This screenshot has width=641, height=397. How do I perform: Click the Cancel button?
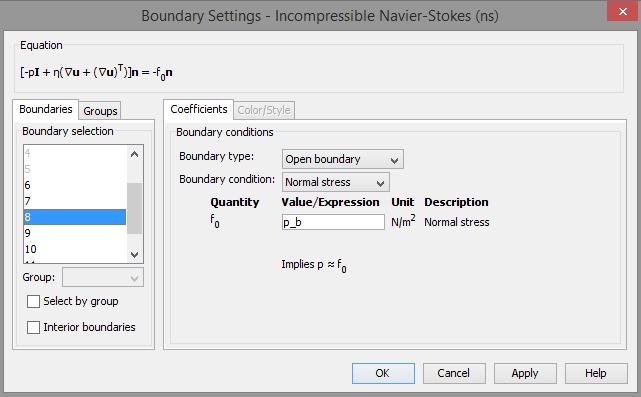[454, 373]
